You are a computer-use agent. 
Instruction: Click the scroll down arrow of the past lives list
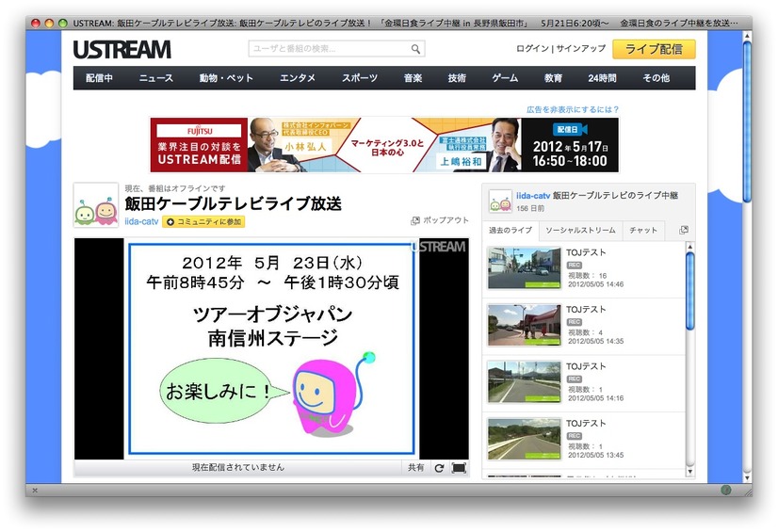689,472
